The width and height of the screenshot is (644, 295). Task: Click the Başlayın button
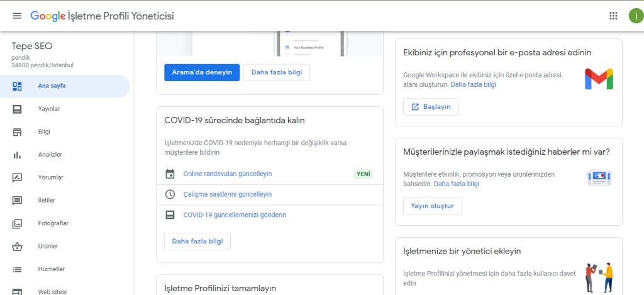[431, 107]
